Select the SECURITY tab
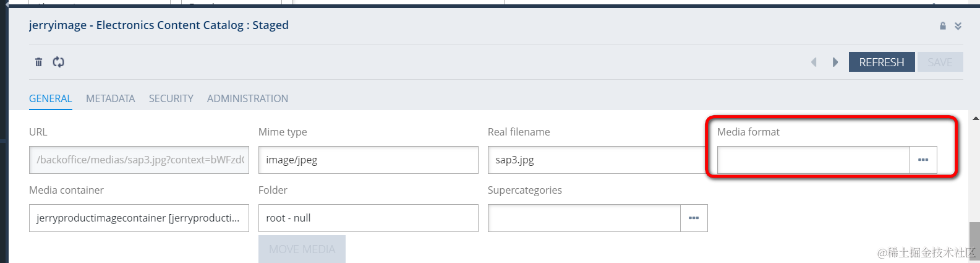Screen dimensions: 980x263 [x=171, y=98]
